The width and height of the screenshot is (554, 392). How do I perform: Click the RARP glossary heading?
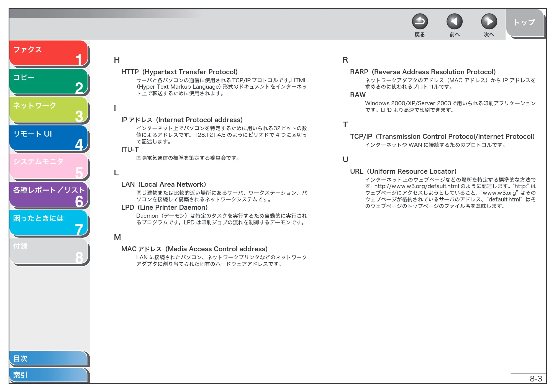pyautogui.click(x=423, y=72)
